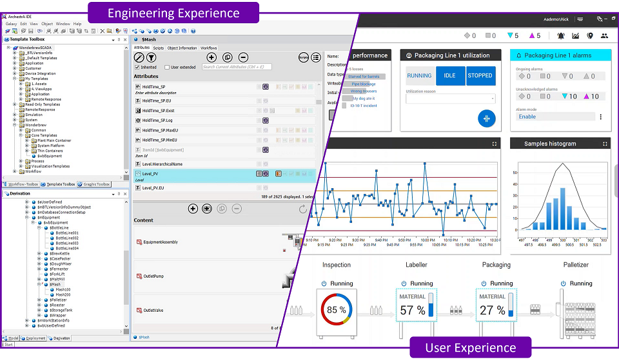Expand the Simulation folder in Template Toolbox
Image resolution: width=619 pixels, height=364 pixels.
click(x=15, y=115)
